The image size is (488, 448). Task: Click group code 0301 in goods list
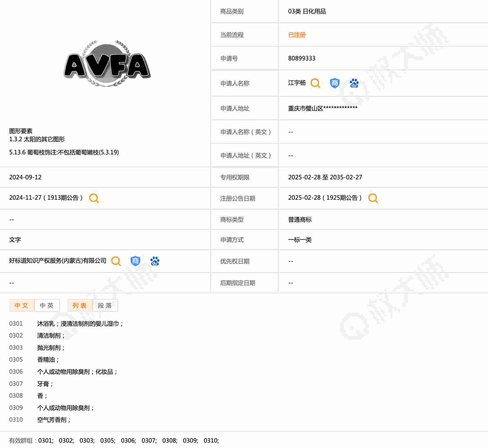click(x=16, y=324)
